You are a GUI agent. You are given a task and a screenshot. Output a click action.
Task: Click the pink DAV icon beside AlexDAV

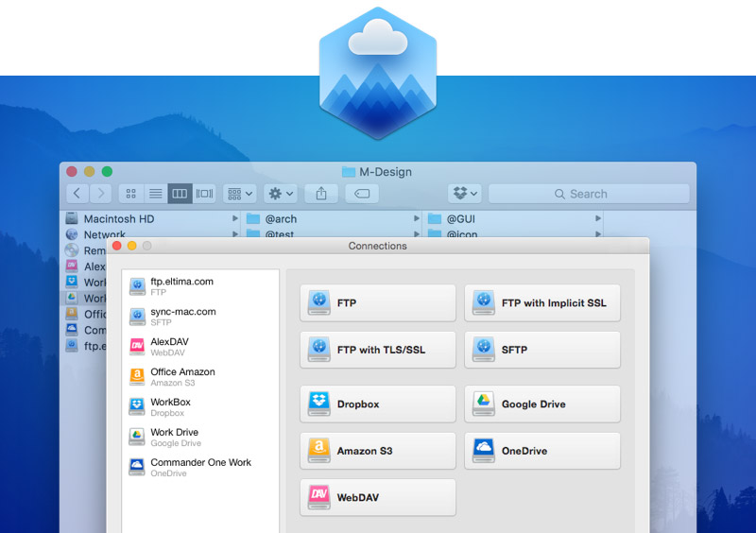137,347
